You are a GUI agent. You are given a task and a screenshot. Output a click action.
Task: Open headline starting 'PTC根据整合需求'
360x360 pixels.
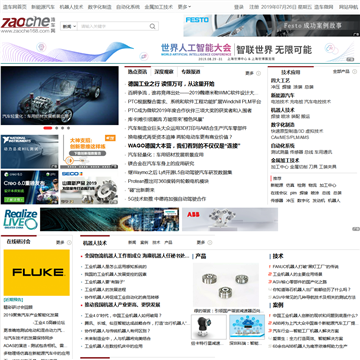click(x=194, y=101)
